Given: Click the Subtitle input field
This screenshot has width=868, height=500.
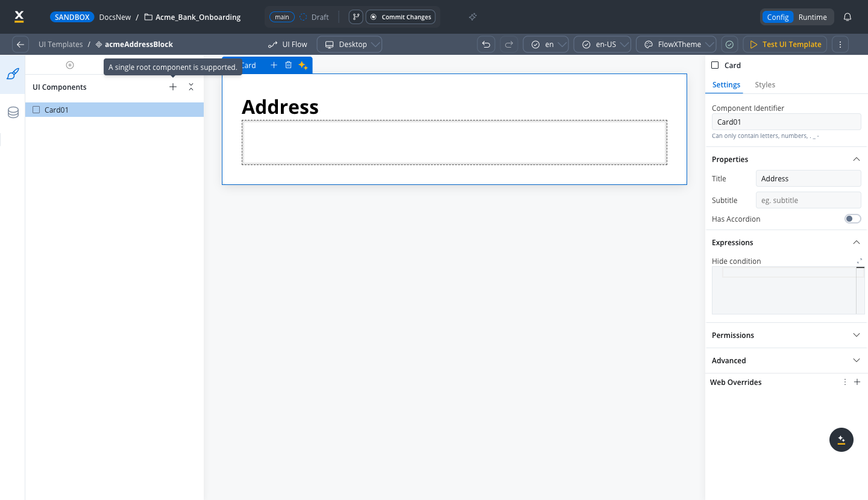Looking at the screenshot, I should click(x=808, y=200).
